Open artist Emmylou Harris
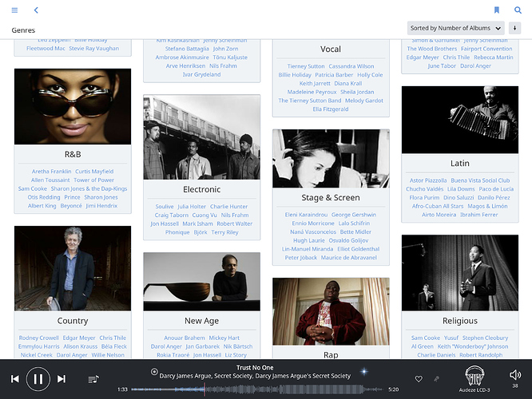Viewport: 532px width, 399px height. coord(38,346)
